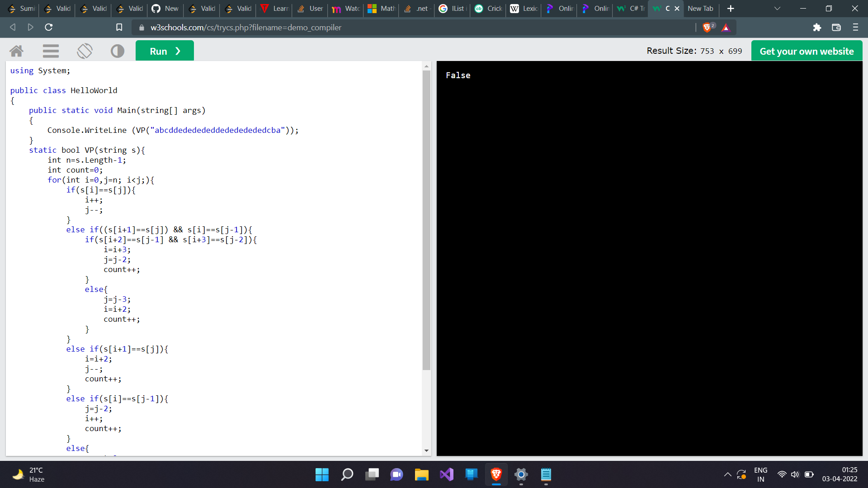Viewport: 868px width, 488px height.
Task: Reload the current page
Action: click(49, 28)
